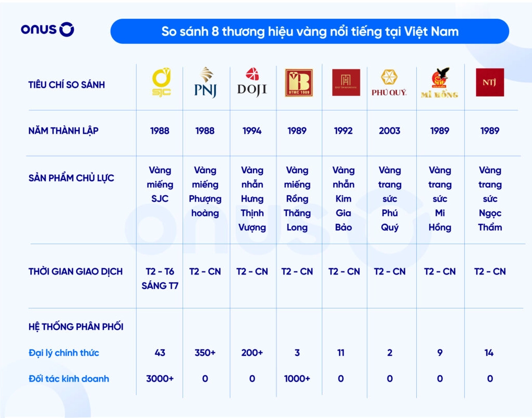The height and width of the screenshot is (418, 532).
Task: Click the dark red logo beside Phú Quý
Action: 346,82
